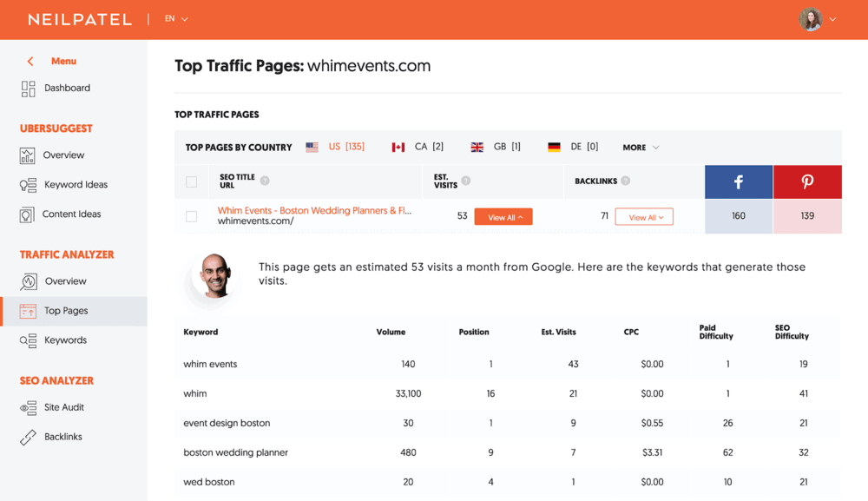Select GB [1] country tab
Viewport: 868px width, 501px height.
pos(507,147)
